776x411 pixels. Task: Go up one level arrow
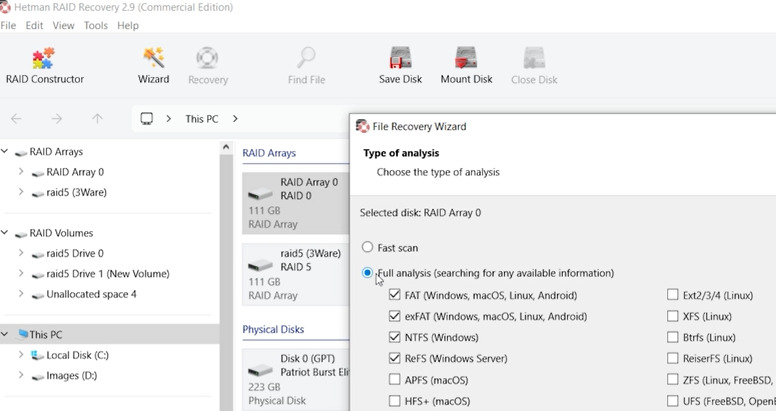(x=97, y=119)
